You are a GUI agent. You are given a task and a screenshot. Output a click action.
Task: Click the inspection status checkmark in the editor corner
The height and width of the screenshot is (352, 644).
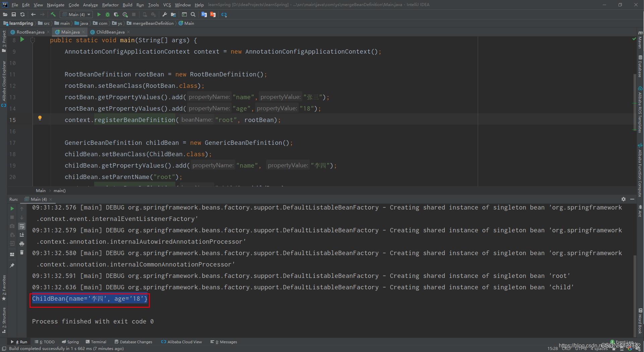coord(634,39)
